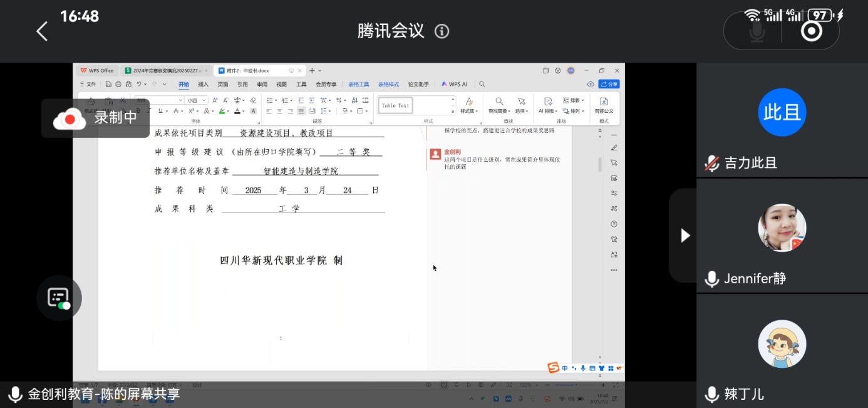The height and width of the screenshot is (408, 868).
Task: Expand the participant panel arrow
Action: point(685,236)
